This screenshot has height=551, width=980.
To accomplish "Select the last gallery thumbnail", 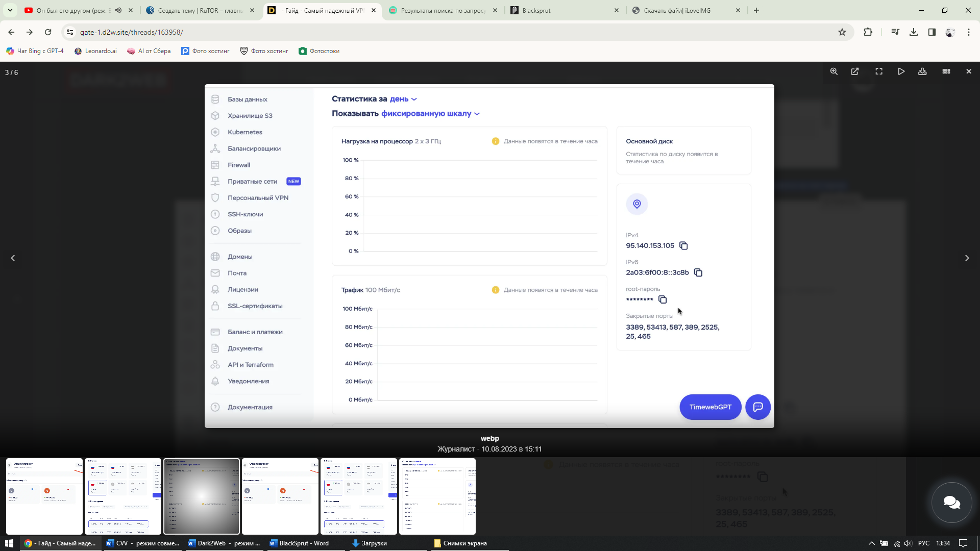I will click(437, 496).
